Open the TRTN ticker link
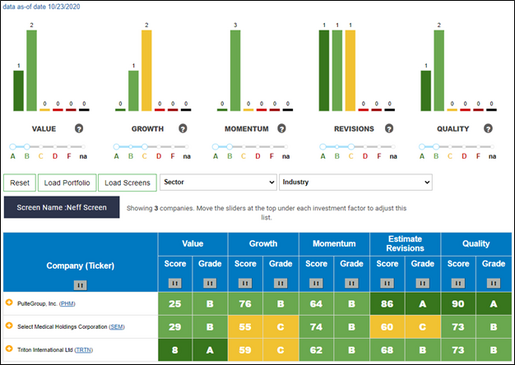Image resolution: width=515 pixels, height=365 pixels. [x=84, y=350]
